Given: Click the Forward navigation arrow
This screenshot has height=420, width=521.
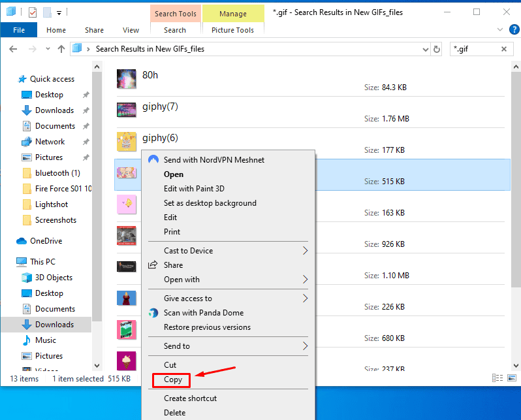Looking at the screenshot, I should 32,49.
